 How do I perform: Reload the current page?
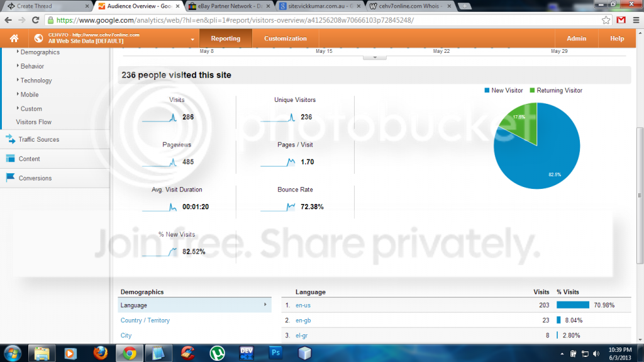[35, 20]
